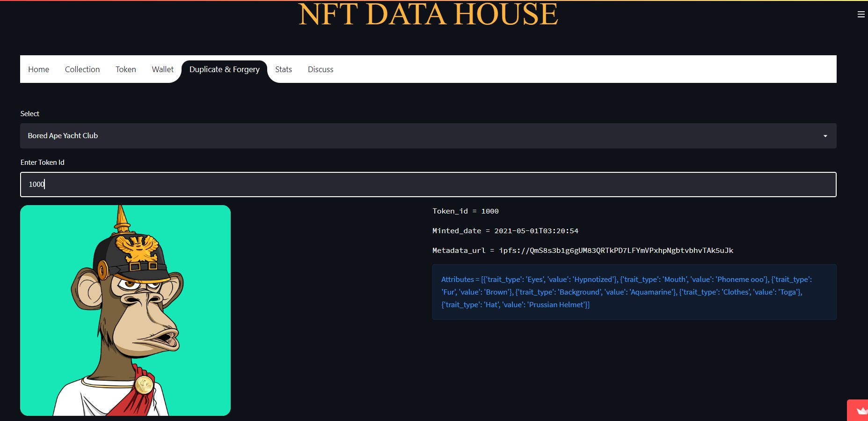Open the Home tab

pos(38,69)
